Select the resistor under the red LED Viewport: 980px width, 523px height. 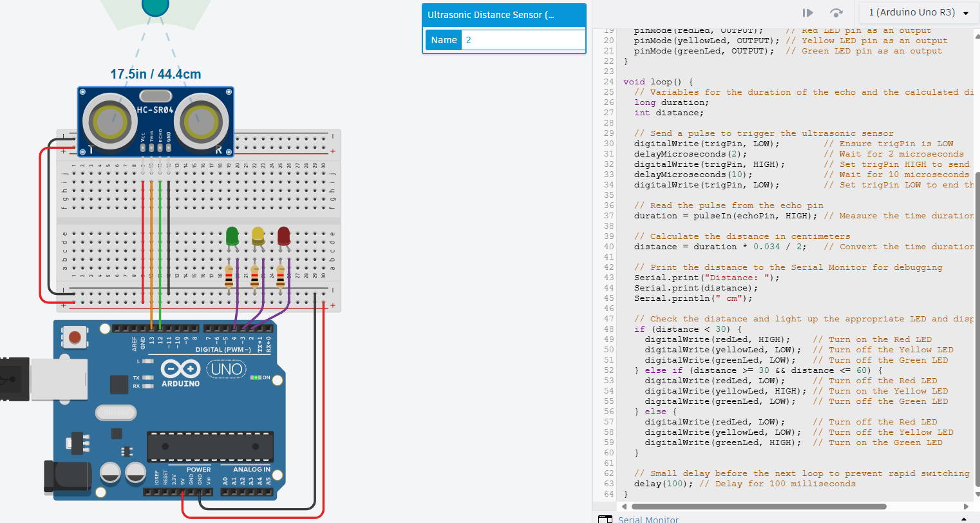click(x=280, y=276)
